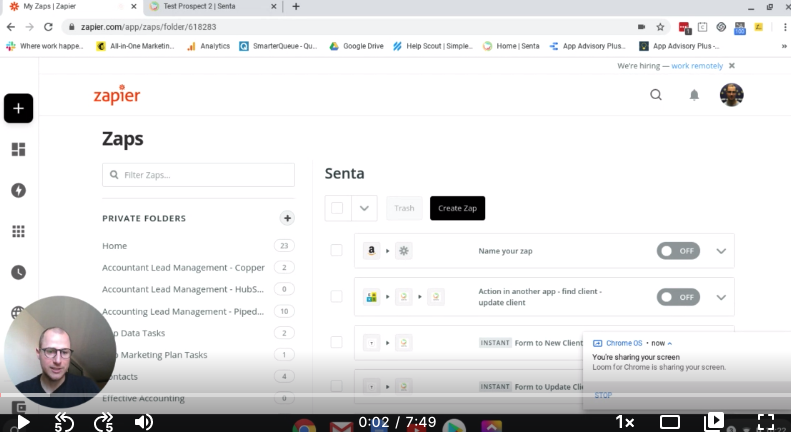Image resolution: width=791 pixels, height=432 pixels.
Task: Click the Trash button
Action: (x=404, y=208)
